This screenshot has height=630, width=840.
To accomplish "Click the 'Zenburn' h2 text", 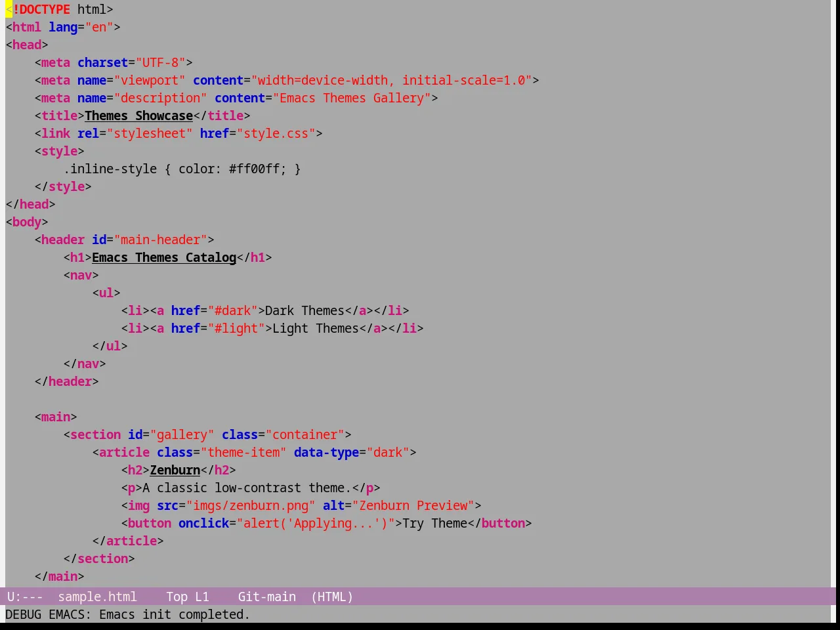I will coord(175,470).
